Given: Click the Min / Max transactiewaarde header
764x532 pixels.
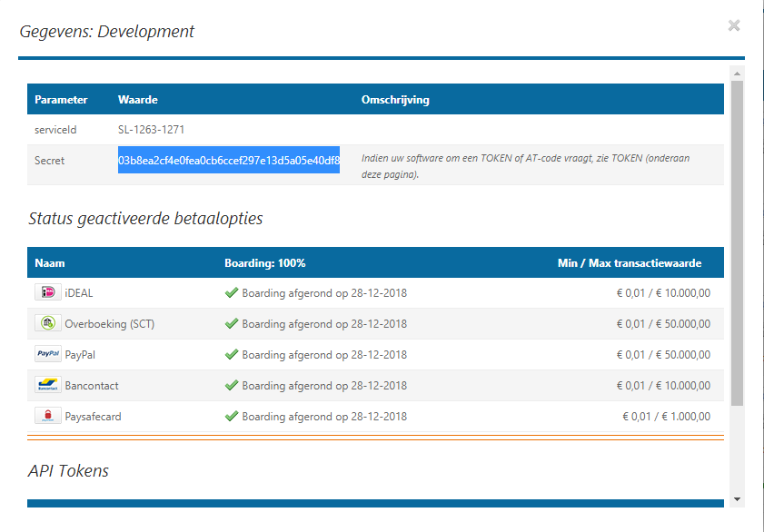Looking at the screenshot, I should tap(629, 263).
